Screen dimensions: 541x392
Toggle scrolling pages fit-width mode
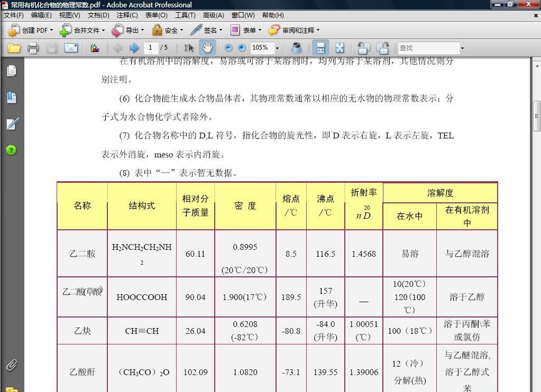point(320,48)
